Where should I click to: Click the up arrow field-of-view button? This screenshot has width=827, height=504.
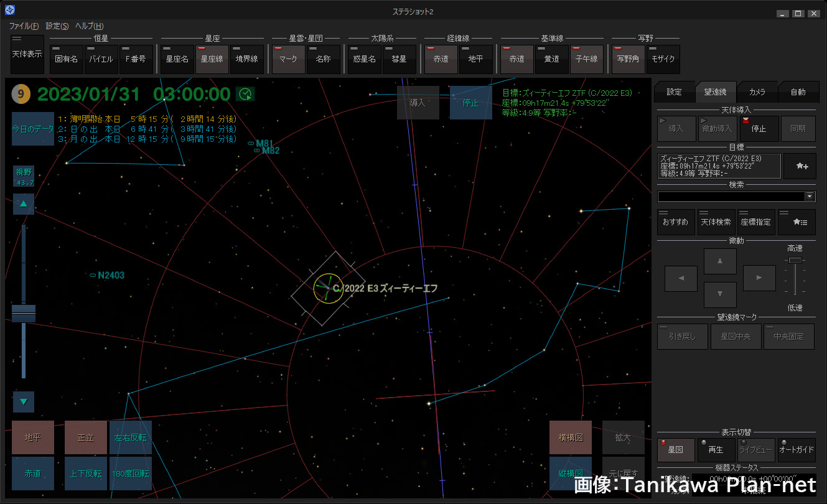click(x=24, y=203)
